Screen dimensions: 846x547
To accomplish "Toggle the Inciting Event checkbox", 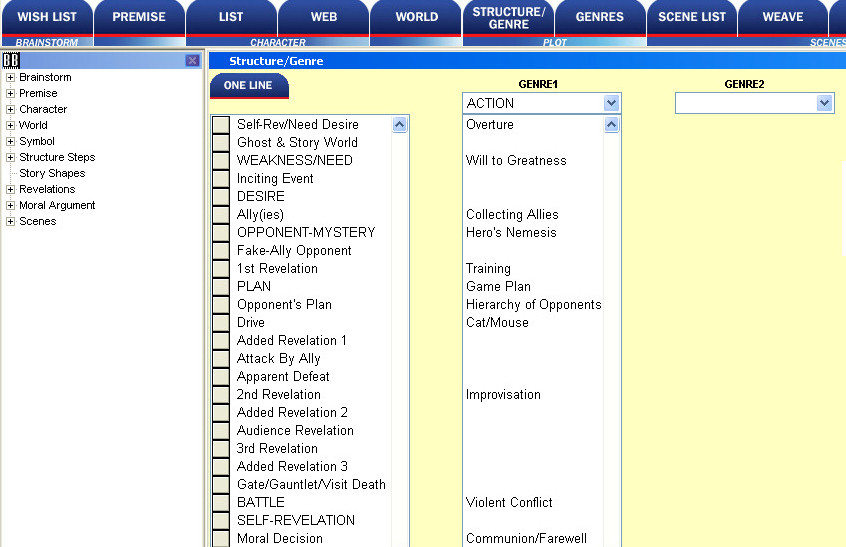I will point(221,179).
